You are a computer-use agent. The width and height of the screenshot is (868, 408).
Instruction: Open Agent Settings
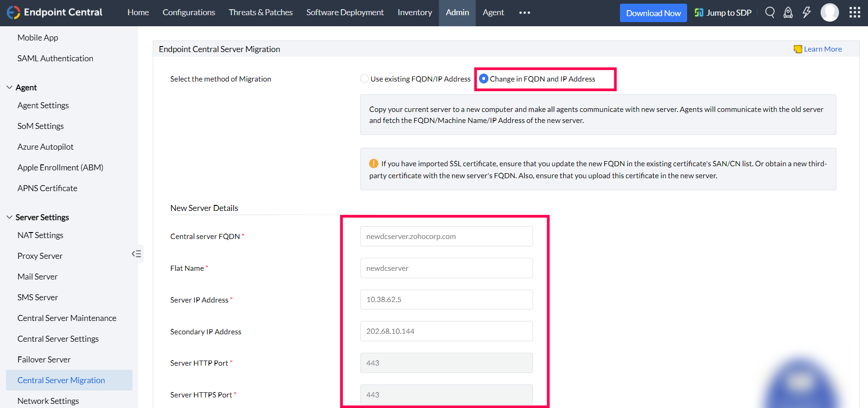click(43, 105)
